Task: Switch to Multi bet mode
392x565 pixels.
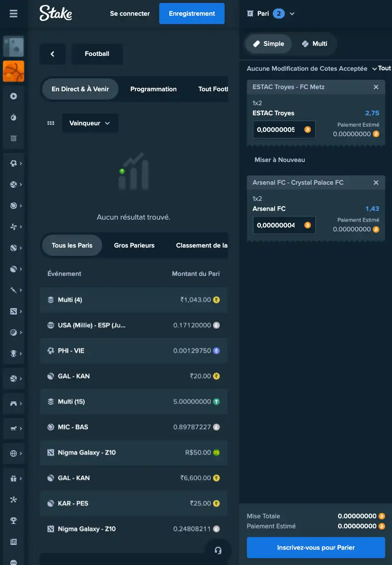Action: pyautogui.click(x=314, y=44)
